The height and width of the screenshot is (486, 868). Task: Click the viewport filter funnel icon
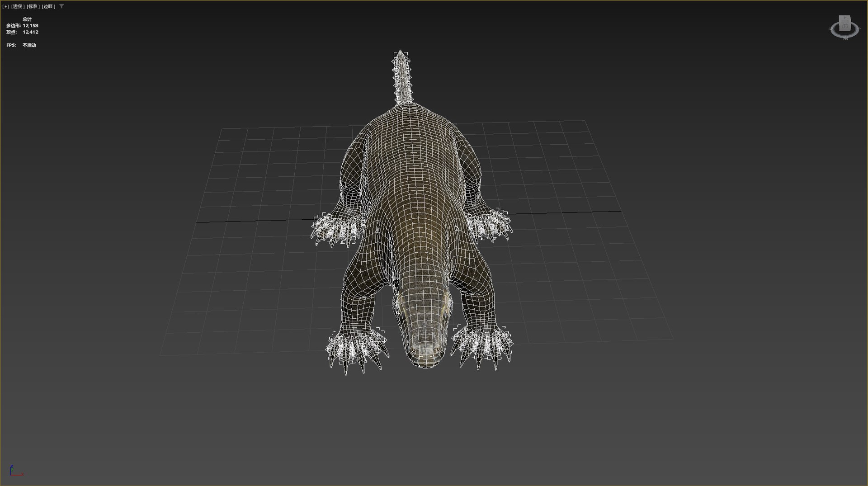(61, 6)
